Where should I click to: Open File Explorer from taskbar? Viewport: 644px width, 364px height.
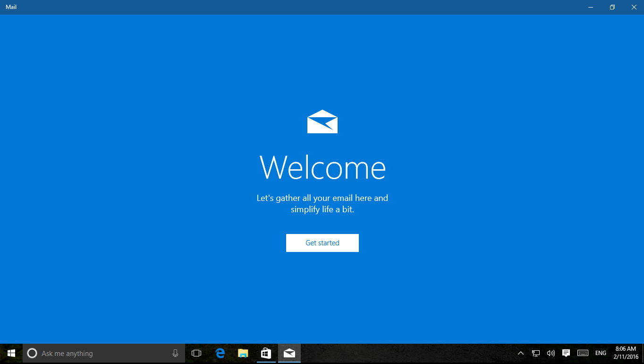click(x=243, y=353)
